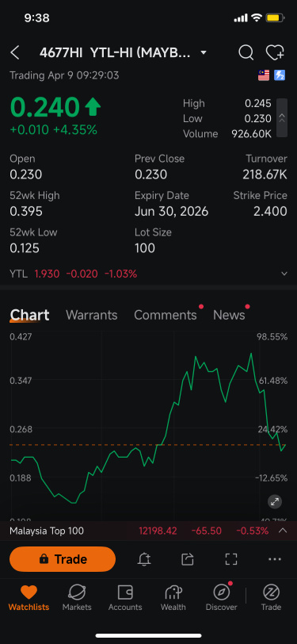Open the search magnifier icon

point(246,52)
